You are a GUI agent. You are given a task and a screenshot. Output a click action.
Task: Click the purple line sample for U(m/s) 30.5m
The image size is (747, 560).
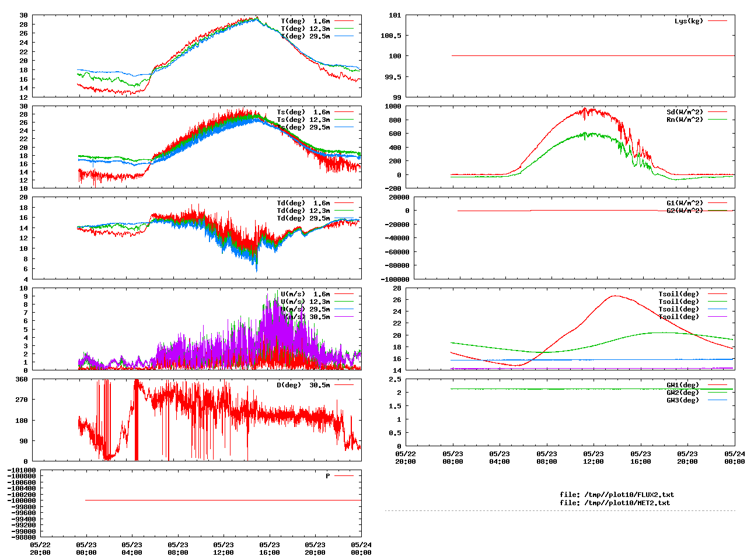coord(344,317)
